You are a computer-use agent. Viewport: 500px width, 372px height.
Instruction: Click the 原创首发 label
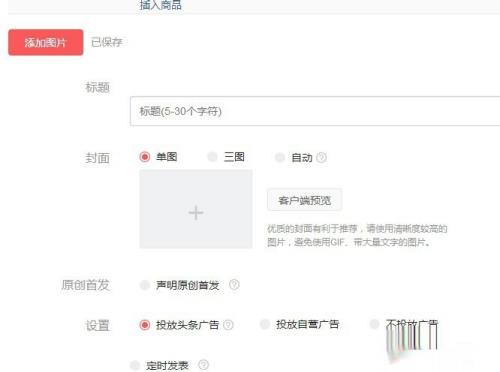[x=85, y=285]
